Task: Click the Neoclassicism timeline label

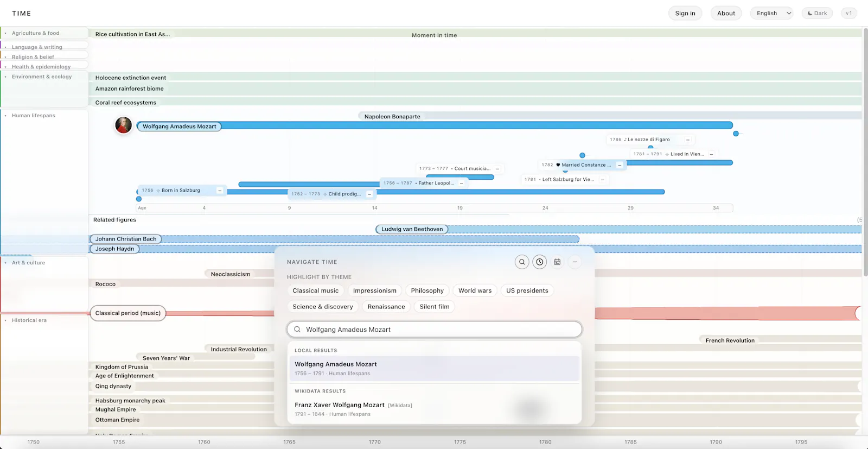Action: pyautogui.click(x=231, y=274)
